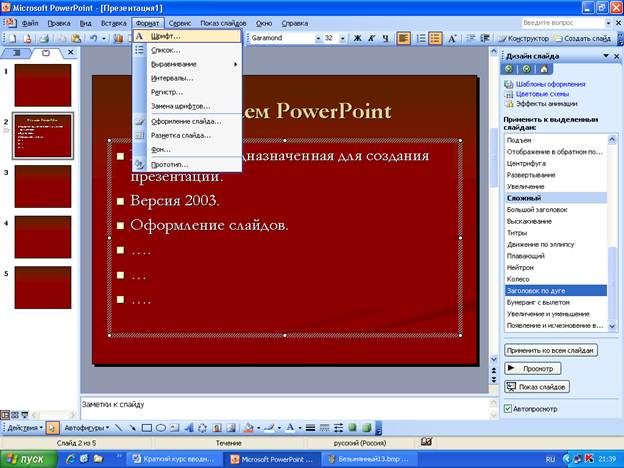
Task: Uncheck the Автопросмотр checkbox
Action: pyautogui.click(x=508, y=409)
